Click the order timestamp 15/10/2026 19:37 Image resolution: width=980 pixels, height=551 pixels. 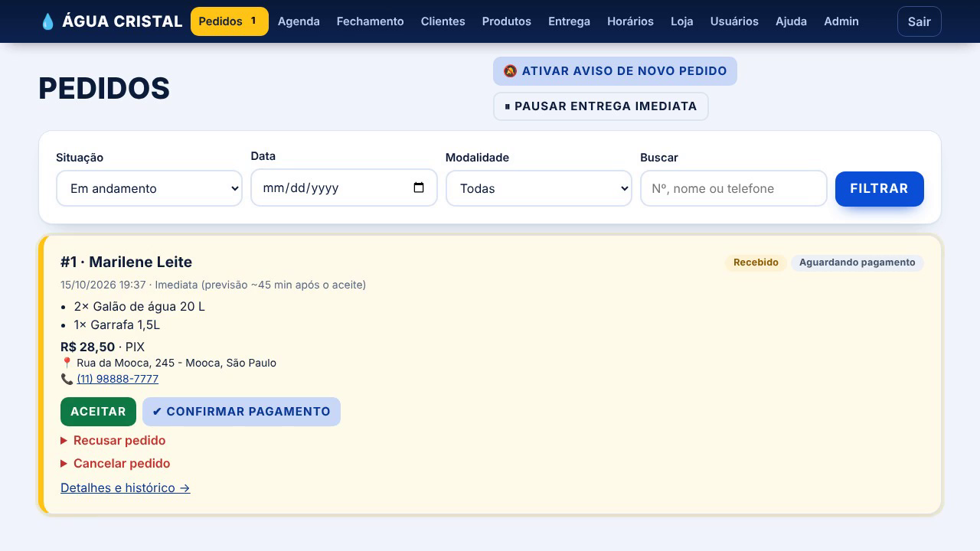pos(103,285)
